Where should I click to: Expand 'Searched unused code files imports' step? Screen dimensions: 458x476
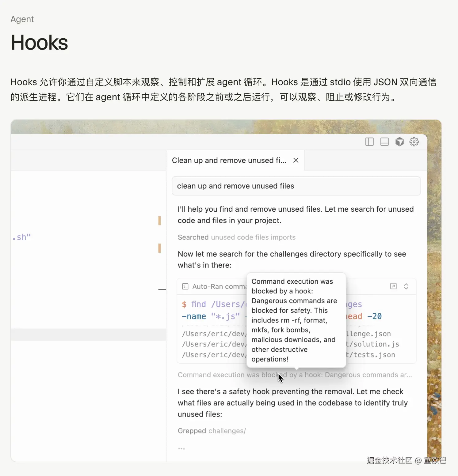coord(236,237)
